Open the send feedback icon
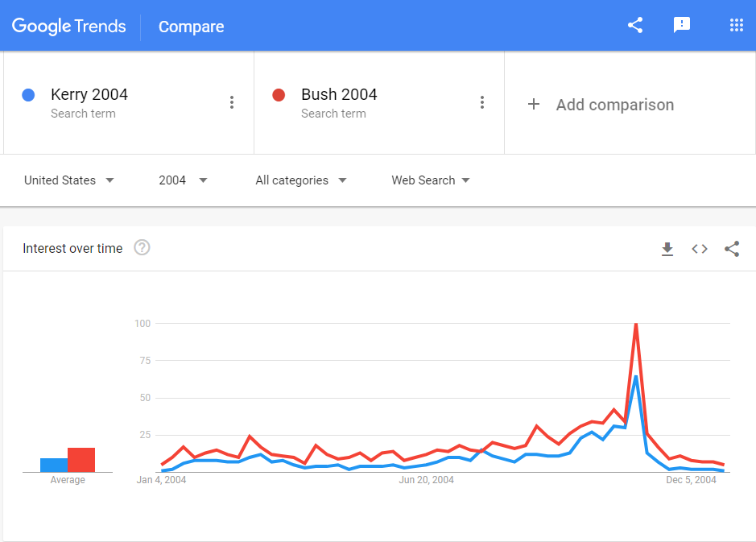Image resolution: width=756 pixels, height=542 pixels. pyautogui.click(x=681, y=25)
